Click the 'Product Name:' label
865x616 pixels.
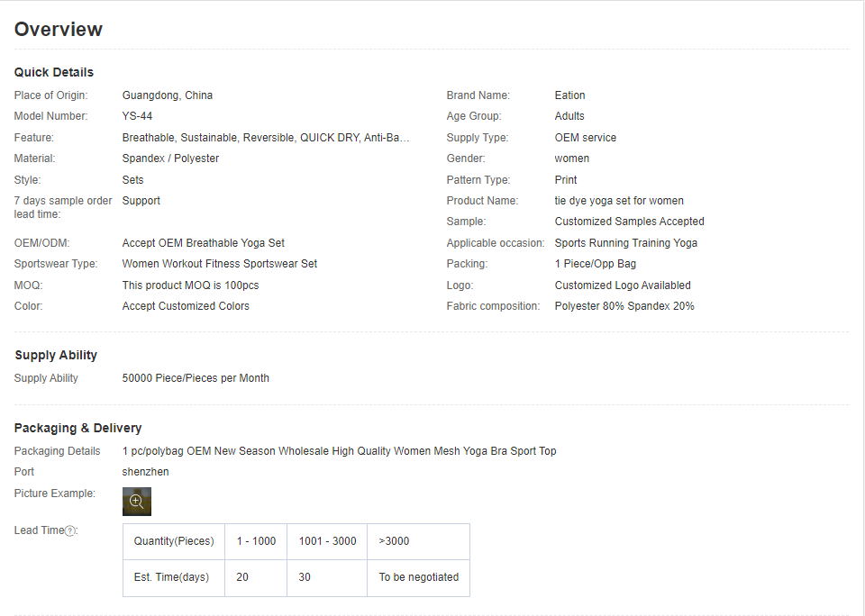(x=482, y=201)
